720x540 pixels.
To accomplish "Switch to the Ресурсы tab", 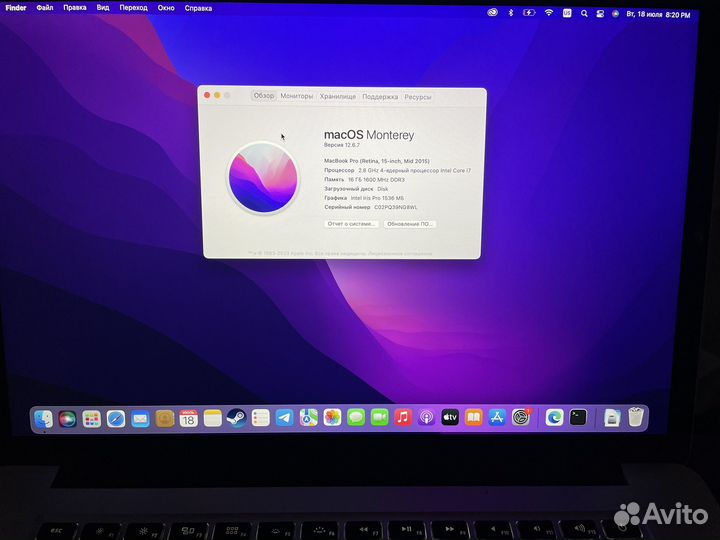I will pyautogui.click(x=418, y=97).
